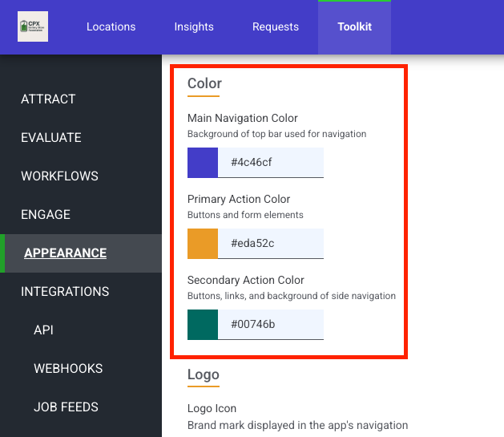Go to Engage in the sidebar
504x437 pixels.
click(46, 215)
